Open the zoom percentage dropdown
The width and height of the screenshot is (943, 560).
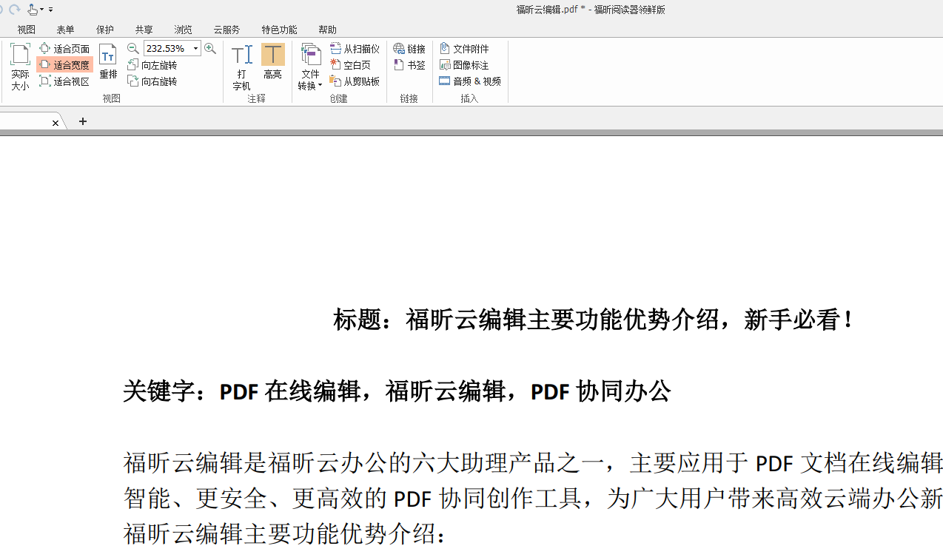tap(195, 47)
